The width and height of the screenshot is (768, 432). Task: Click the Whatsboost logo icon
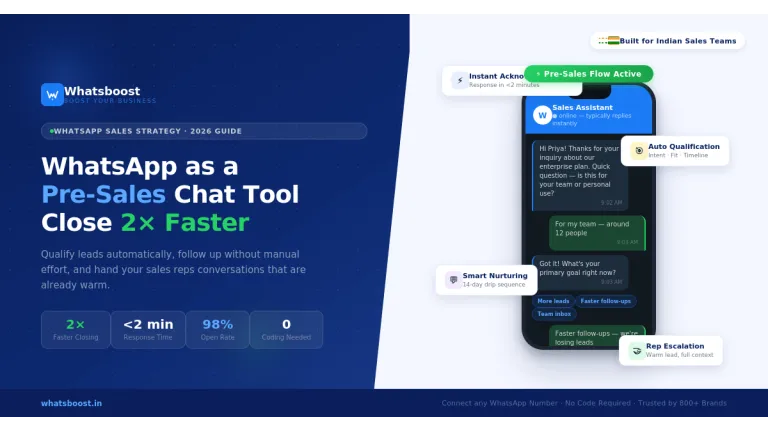(x=52, y=95)
